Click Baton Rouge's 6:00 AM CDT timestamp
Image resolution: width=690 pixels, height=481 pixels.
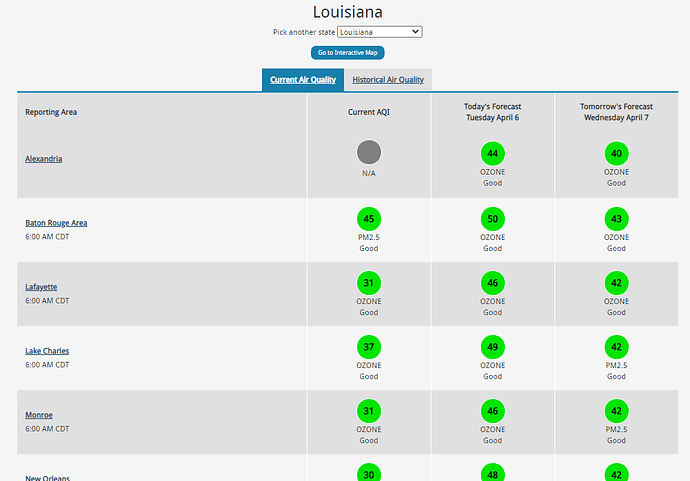click(x=47, y=237)
